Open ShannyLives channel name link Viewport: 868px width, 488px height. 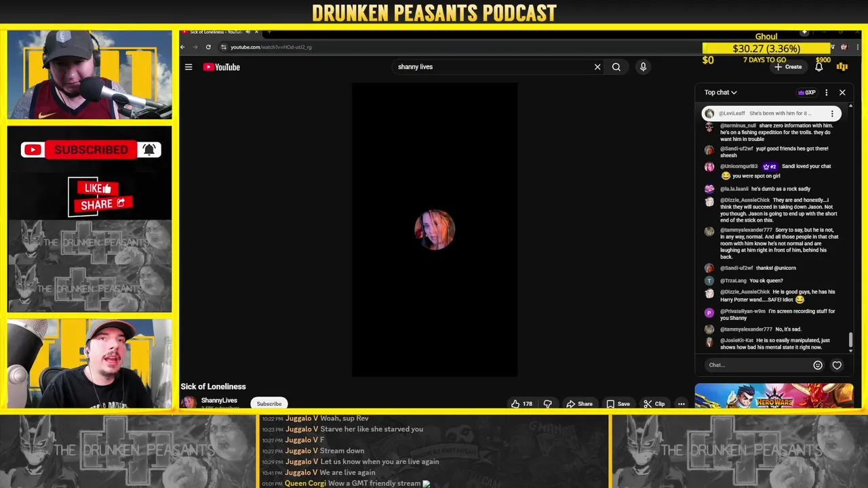(x=219, y=401)
